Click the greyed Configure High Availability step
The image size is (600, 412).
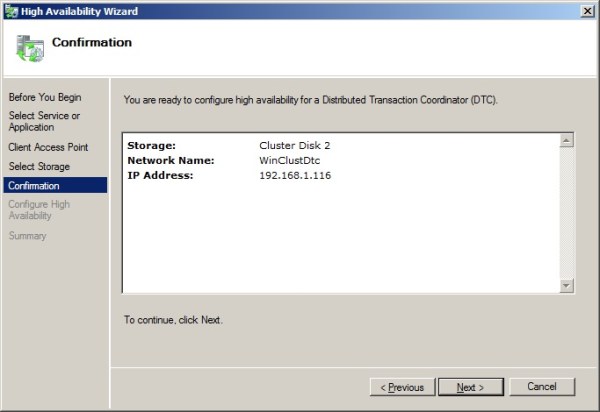pos(39,210)
